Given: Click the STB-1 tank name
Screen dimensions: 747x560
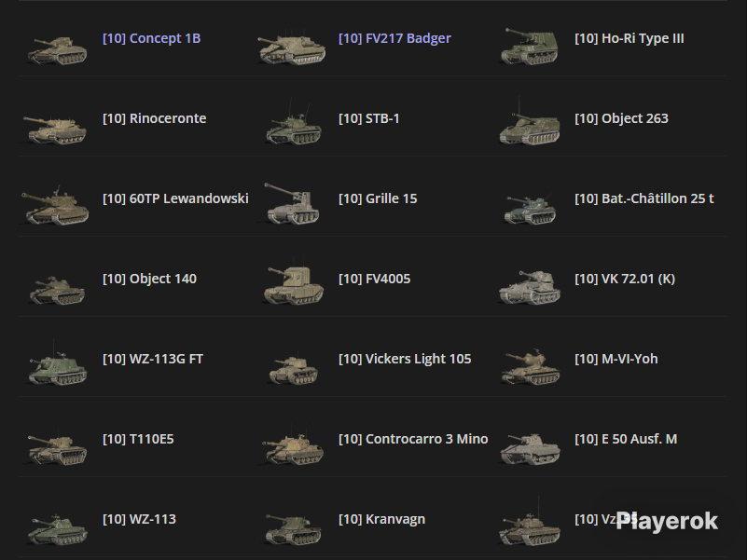Looking at the screenshot, I should [368, 118].
